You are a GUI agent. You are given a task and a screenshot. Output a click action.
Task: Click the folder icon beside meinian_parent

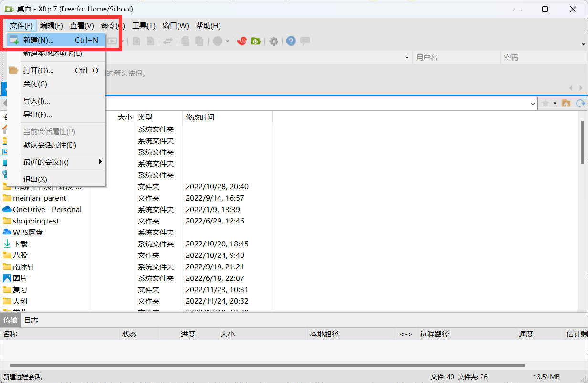click(x=7, y=198)
